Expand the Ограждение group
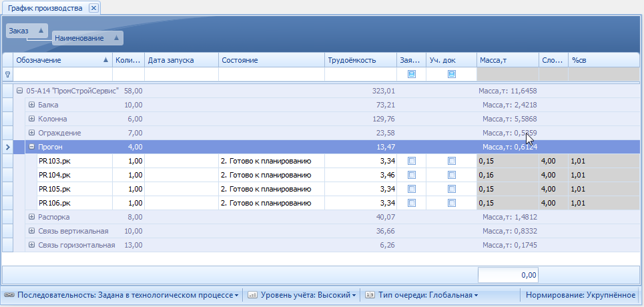Viewport: 644px width, 307px height. point(31,133)
